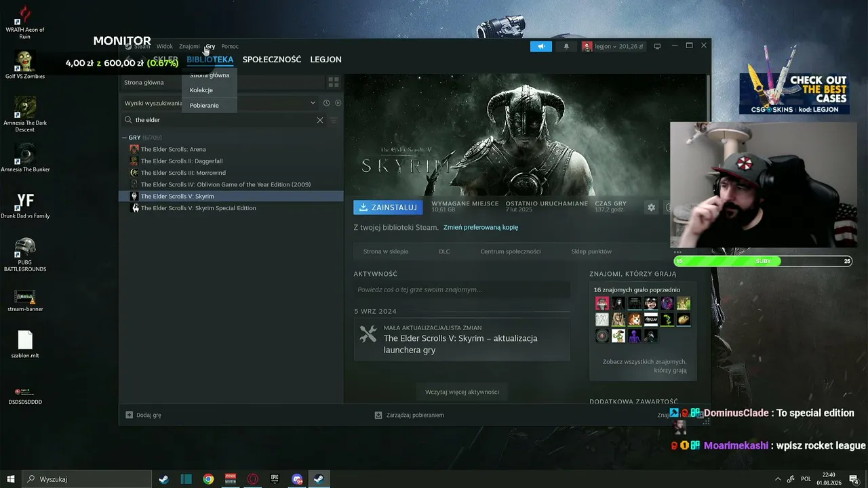Screen dimensions: 868x488
Task: Select the Amnesia The Bunker desktop icon
Action: tap(25, 157)
